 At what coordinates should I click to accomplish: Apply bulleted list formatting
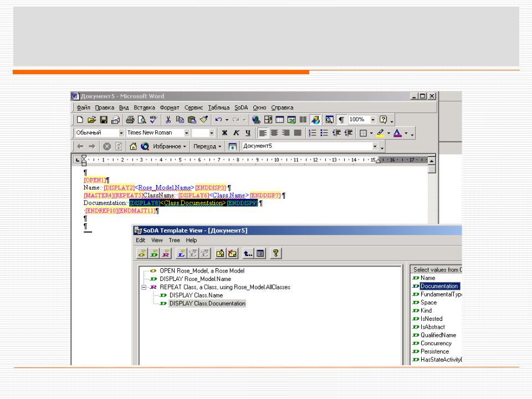[324, 133]
